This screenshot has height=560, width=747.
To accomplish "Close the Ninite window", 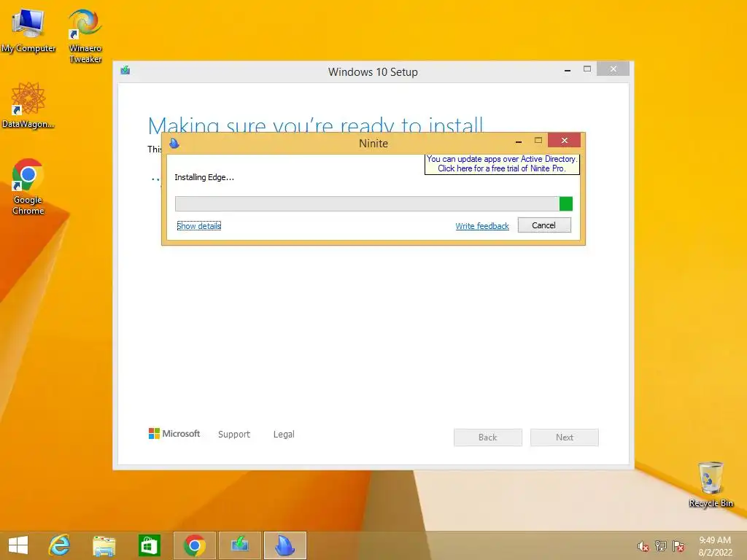I will [x=564, y=140].
